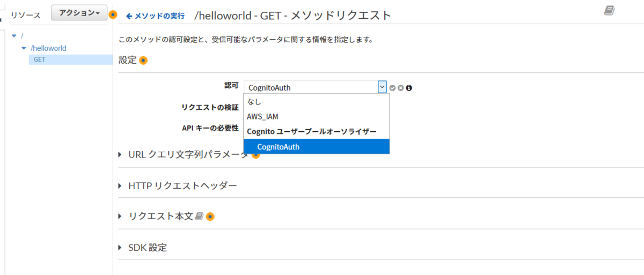
Task: Expand HTTP リクエストヘッダー section
Action: pos(177,185)
